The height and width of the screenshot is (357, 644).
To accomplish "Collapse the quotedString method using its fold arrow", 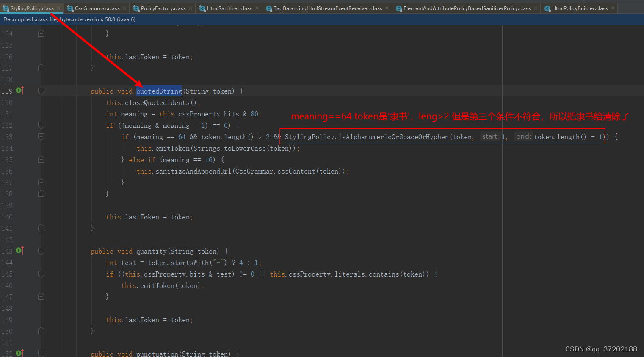I will click(x=41, y=91).
